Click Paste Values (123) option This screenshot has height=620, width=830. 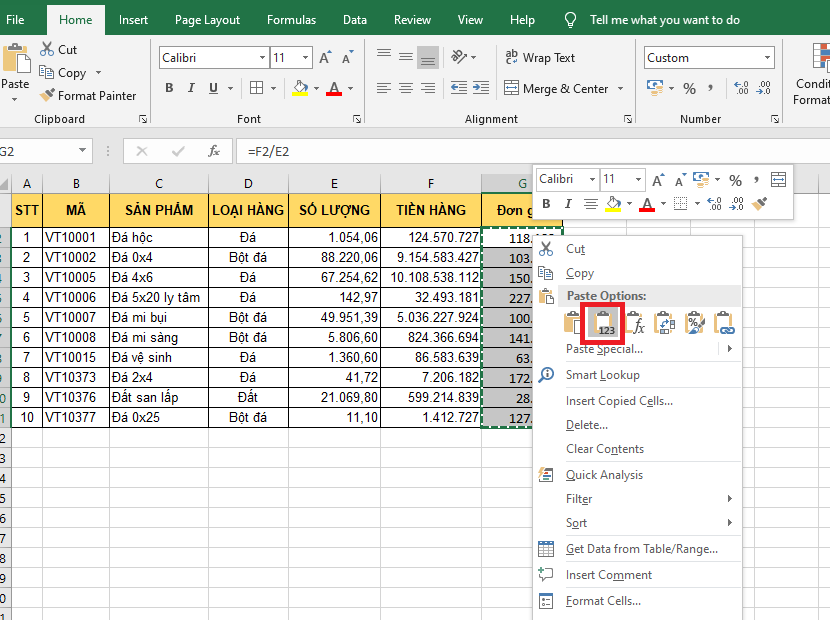point(605,323)
